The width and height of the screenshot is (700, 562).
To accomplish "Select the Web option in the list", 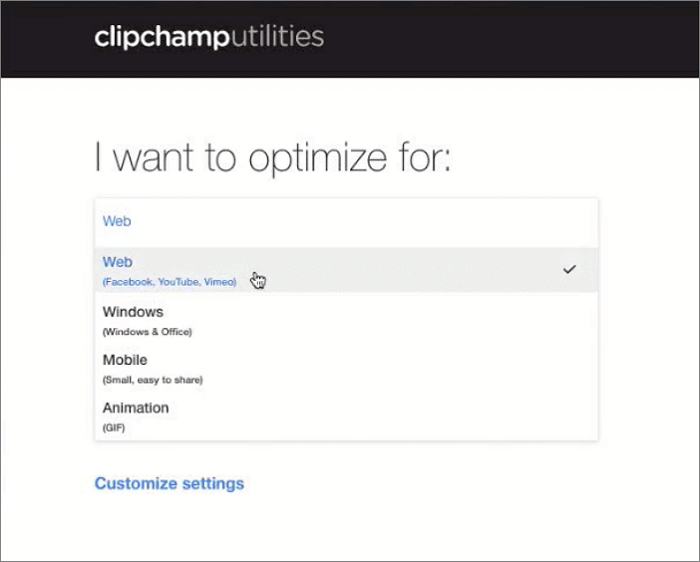I will [x=118, y=262].
